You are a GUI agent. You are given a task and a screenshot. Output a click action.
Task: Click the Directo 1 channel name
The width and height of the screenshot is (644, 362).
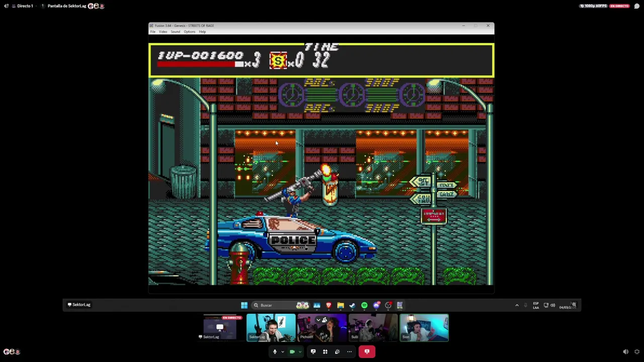point(25,6)
